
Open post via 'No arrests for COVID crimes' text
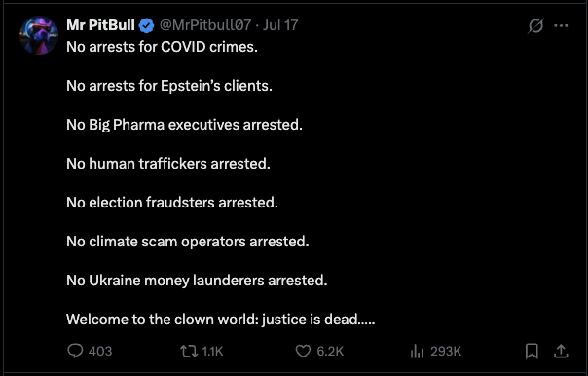(162, 47)
